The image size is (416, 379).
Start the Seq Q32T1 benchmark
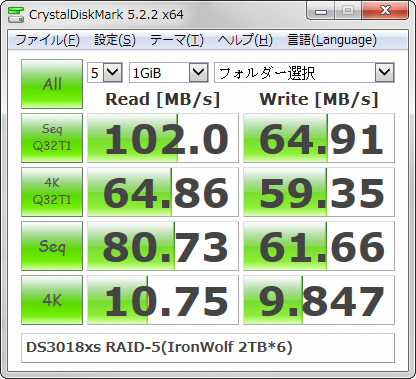tap(52, 138)
